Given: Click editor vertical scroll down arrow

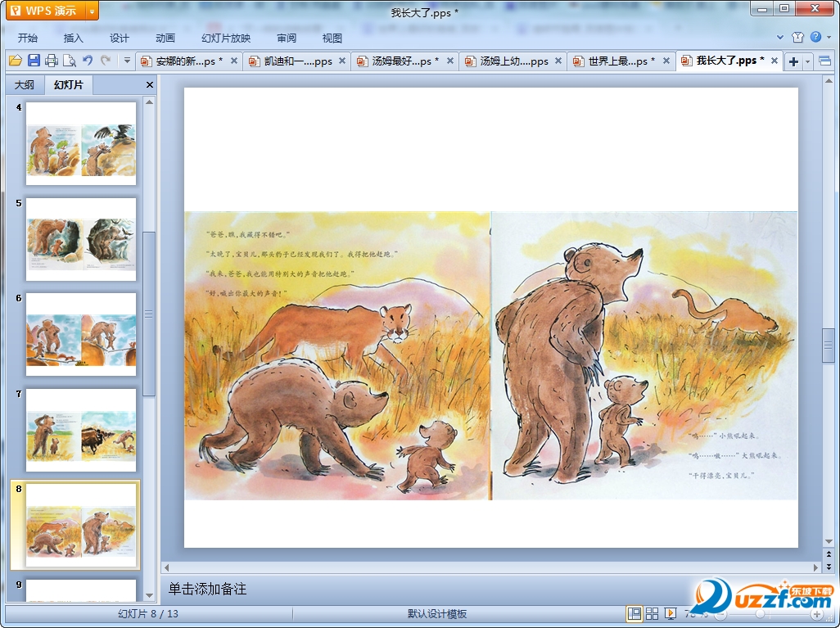Looking at the screenshot, I should pyautogui.click(x=829, y=542).
